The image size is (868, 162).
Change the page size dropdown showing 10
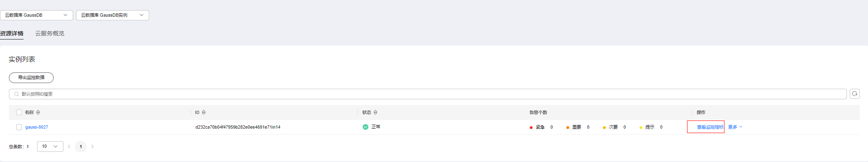tap(50, 147)
